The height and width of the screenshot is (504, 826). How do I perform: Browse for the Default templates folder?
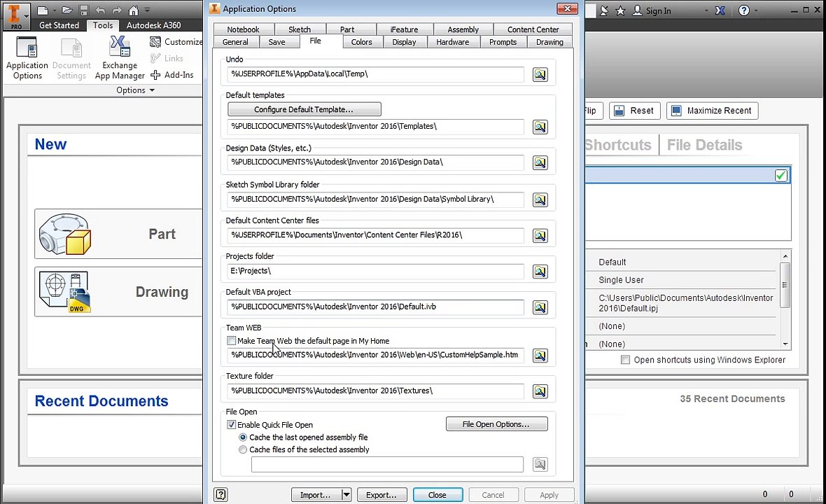click(x=540, y=127)
